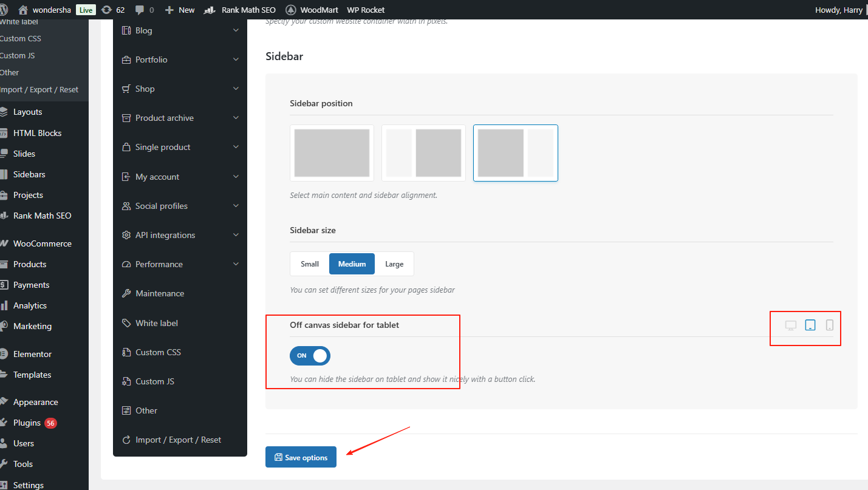Image resolution: width=868 pixels, height=490 pixels.
Task: Expand the Performance settings chevron
Action: [236, 264]
